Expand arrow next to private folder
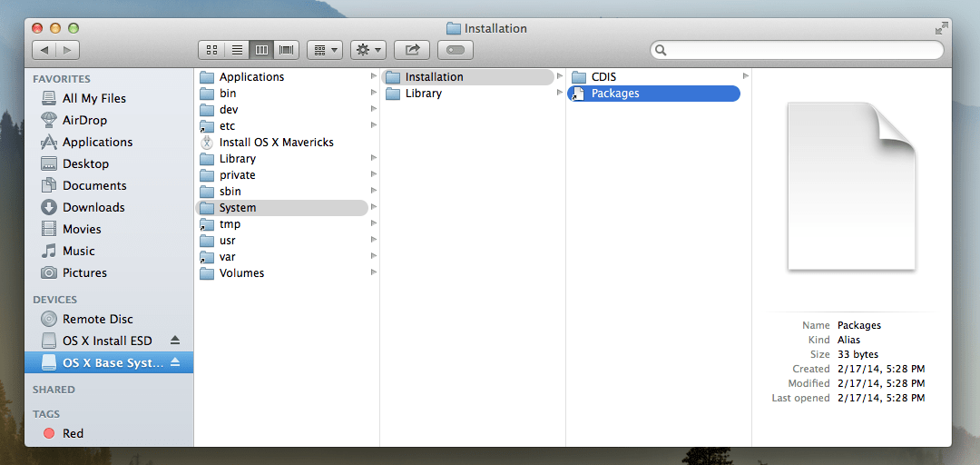 pyautogui.click(x=373, y=174)
